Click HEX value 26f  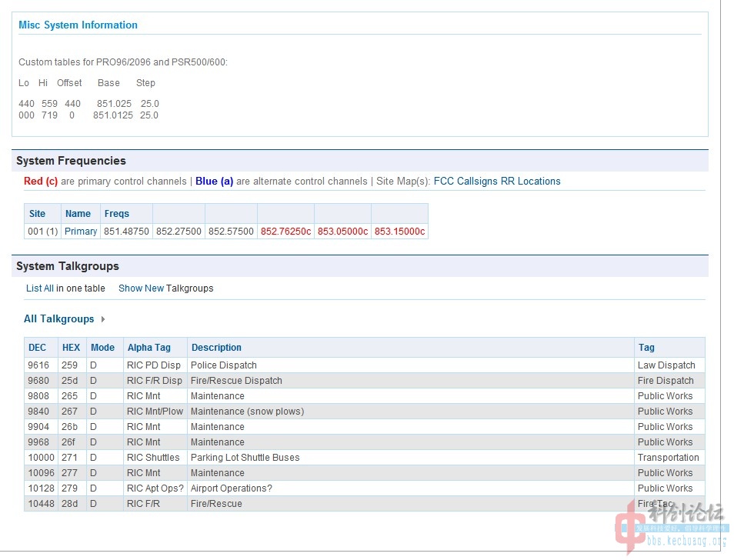coord(68,442)
